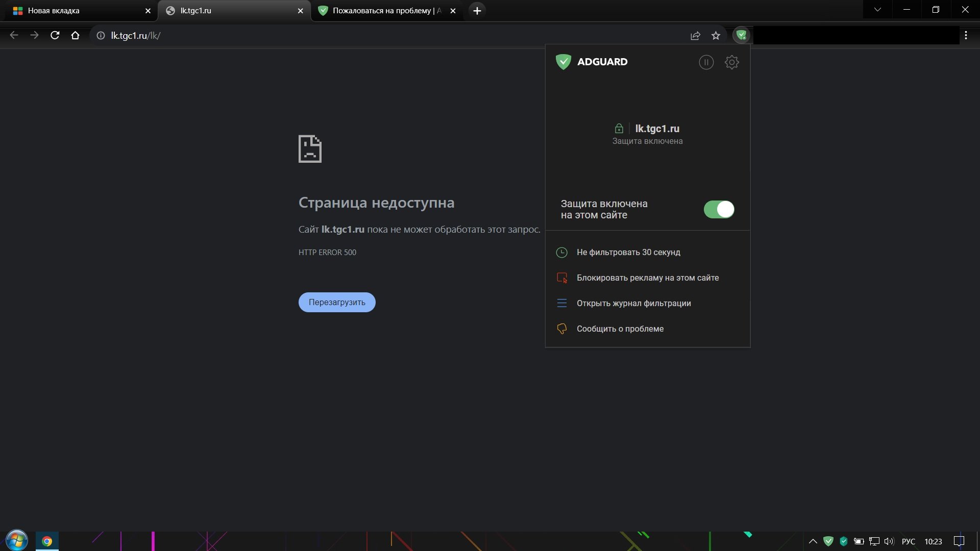Open the tab search dropdown arrow
This screenshot has width=980, height=551.
[877, 10]
